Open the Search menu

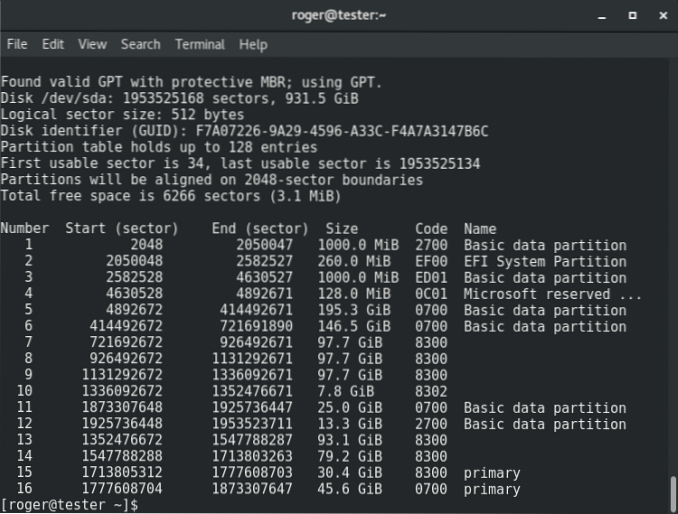coord(141,44)
